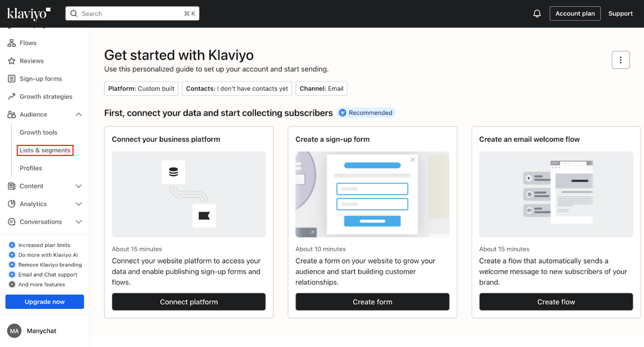Select Lists & segments under Audience
This screenshot has height=347, width=644.
click(x=45, y=150)
